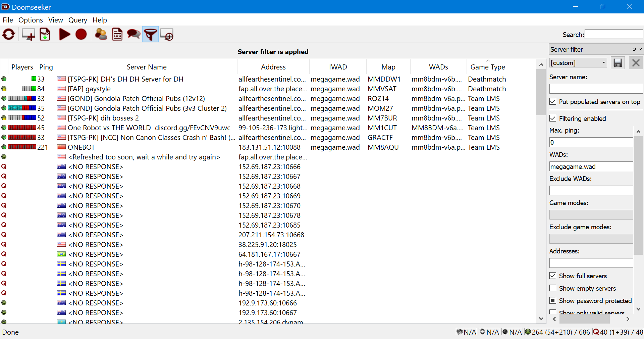
Task: Click the filter panel scroll-left arrow
Action: pos(554,319)
